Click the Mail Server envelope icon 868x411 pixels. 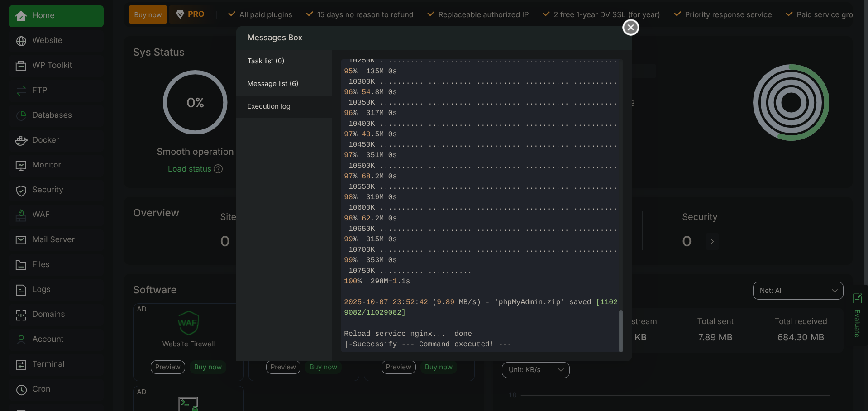[x=21, y=240]
